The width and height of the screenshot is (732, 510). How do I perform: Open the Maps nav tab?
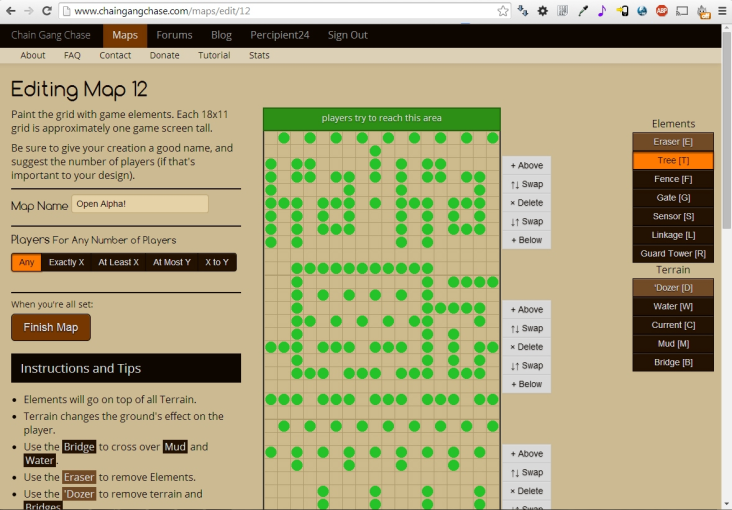tap(125, 35)
